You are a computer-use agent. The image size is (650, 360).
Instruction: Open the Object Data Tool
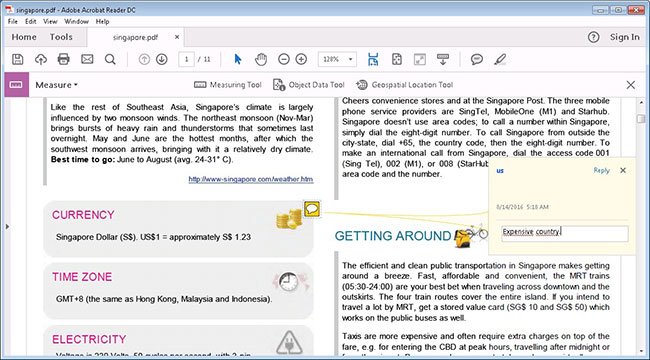(x=309, y=85)
